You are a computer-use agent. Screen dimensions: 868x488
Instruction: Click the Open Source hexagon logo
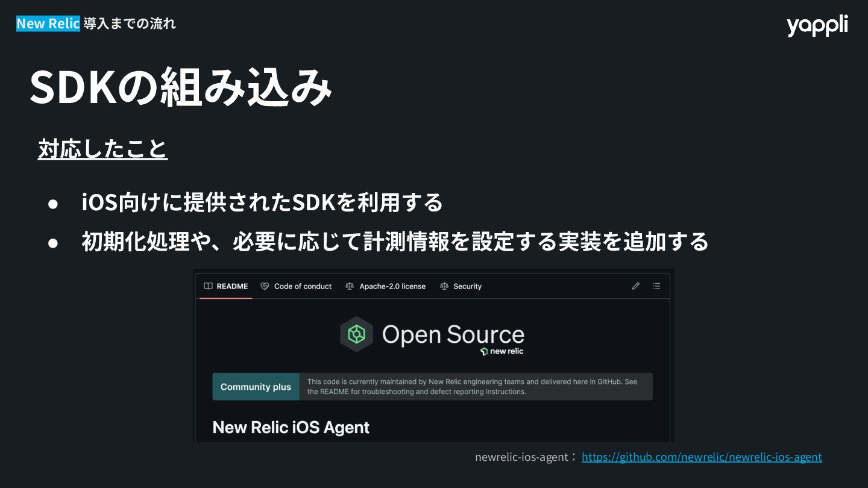(x=356, y=334)
